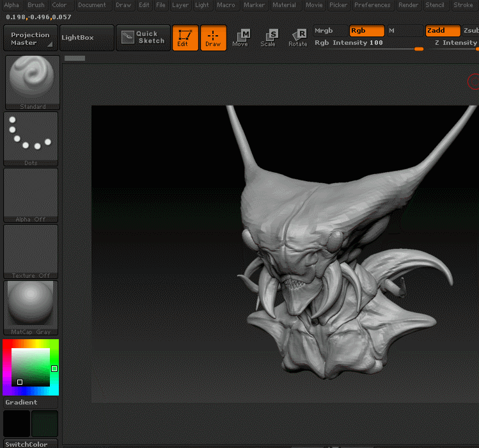Pick a shade in the color picker square
479x448 pixels.
click(31, 367)
